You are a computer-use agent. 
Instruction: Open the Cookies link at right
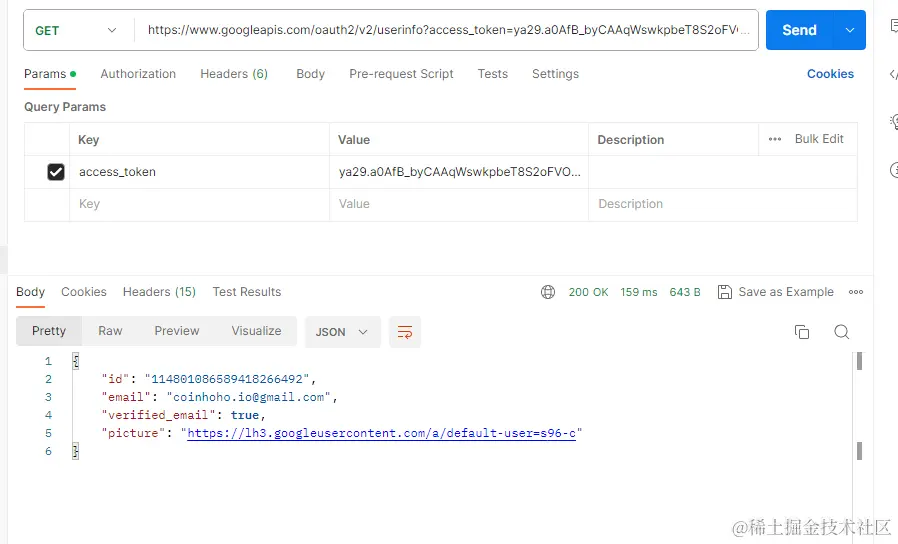(x=830, y=74)
